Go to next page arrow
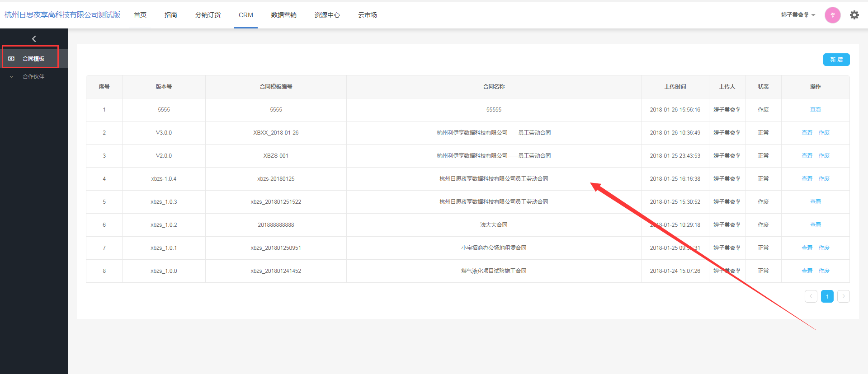Image resolution: width=868 pixels, height=374 pixels. [843, 296]
